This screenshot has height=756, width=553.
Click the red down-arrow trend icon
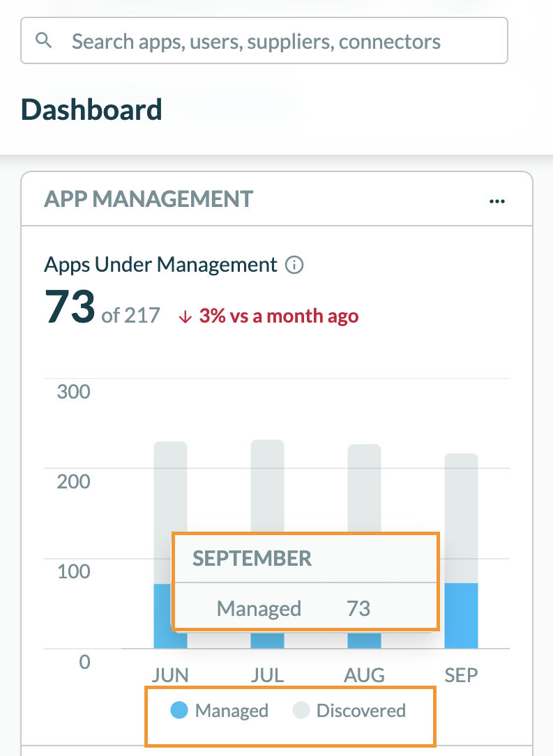point(185,316)
